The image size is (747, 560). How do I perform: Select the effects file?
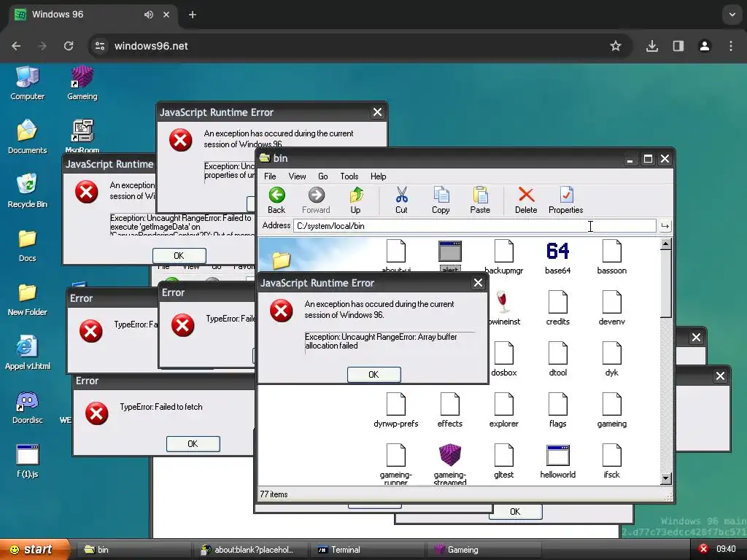pos(449,410)
